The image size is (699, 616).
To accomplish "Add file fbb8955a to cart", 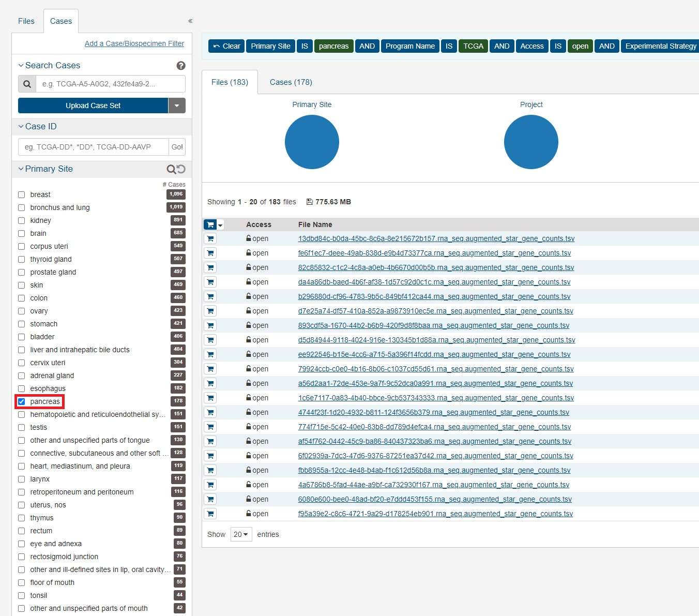I will tap(210, 470).
